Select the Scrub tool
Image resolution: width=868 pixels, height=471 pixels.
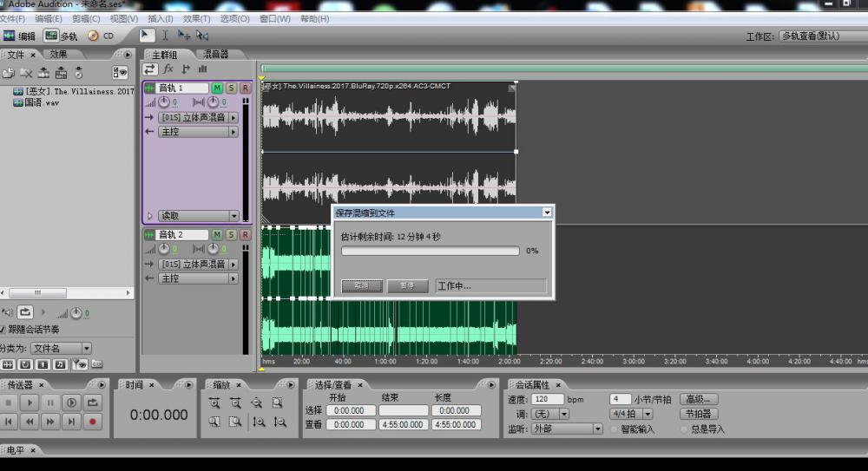(x=202, y=36)
